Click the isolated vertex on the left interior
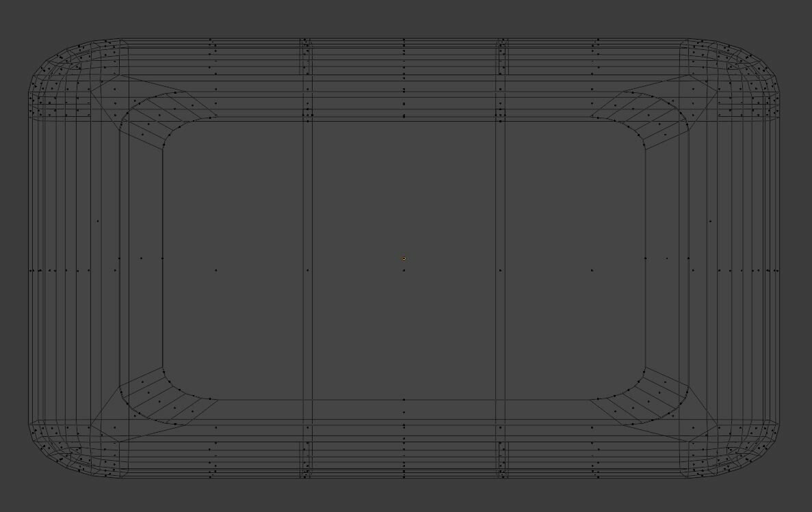This screenshot has width=812, height=512. (x=217, y=269)
